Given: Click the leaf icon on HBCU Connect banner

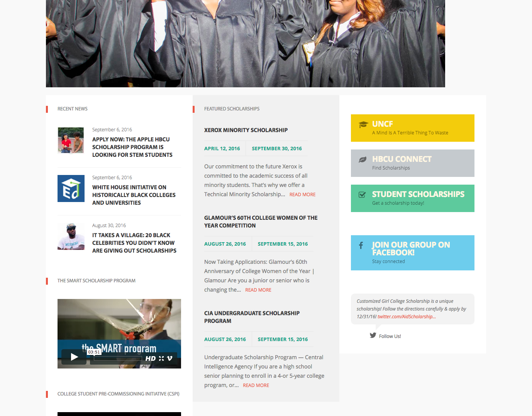Looking at the screenshot, I should tap(363, 160).
